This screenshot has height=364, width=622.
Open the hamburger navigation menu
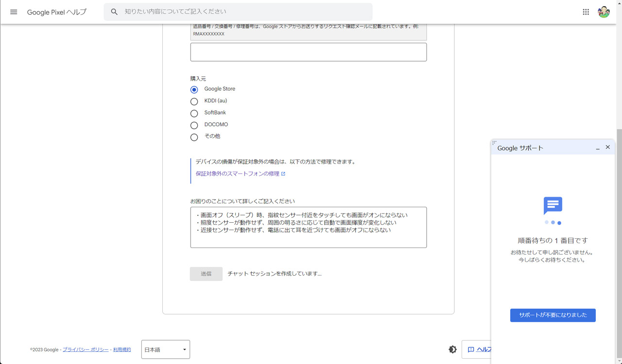(x=13, y=12)
